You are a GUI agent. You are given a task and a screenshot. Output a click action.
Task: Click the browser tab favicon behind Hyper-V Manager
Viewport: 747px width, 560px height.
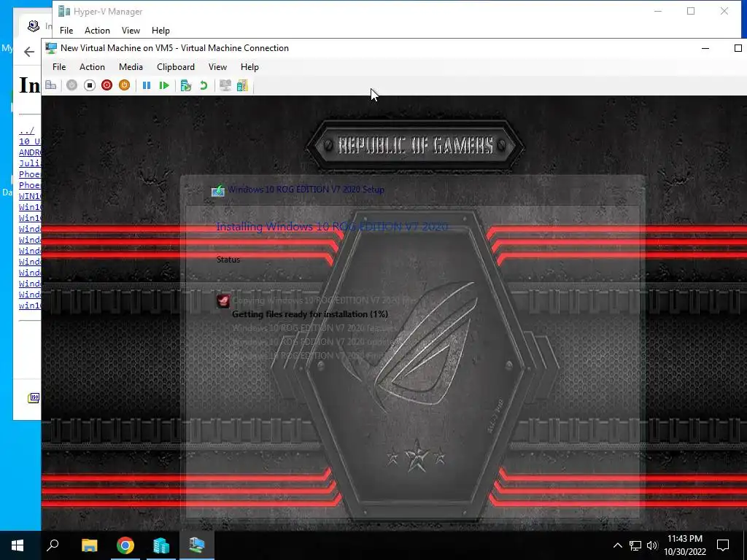click(x=34, y=26)
